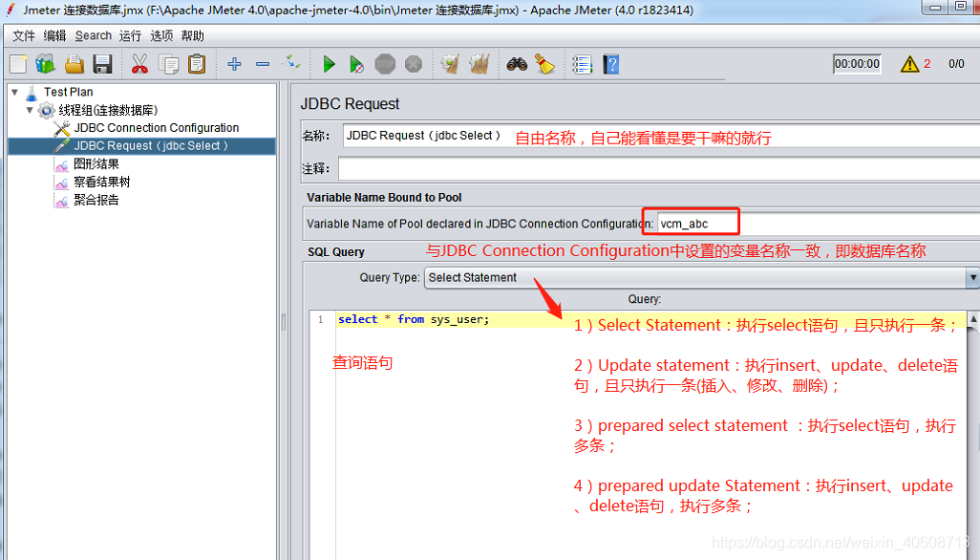Select JDBC Request (jdbc Select) node
Viewport: 980px width, 560px height.
[x=151, y=145]
